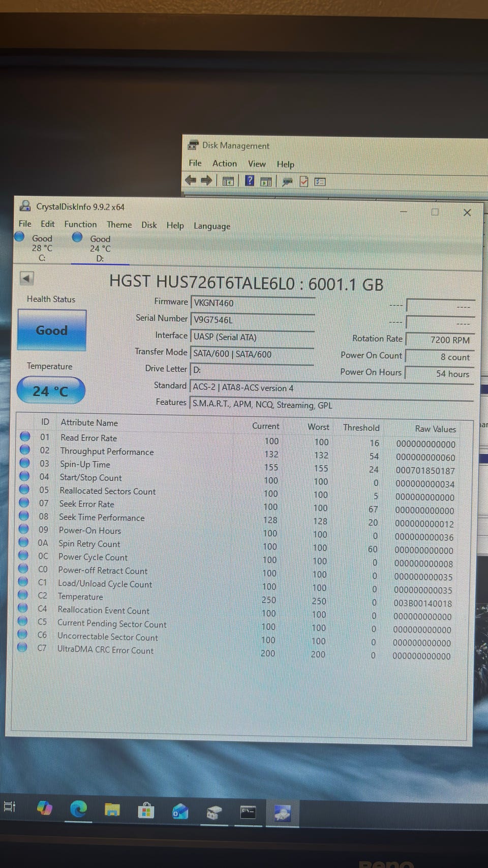Click the previous disk arrow button
488x868 pixels.
coord(27,278)
